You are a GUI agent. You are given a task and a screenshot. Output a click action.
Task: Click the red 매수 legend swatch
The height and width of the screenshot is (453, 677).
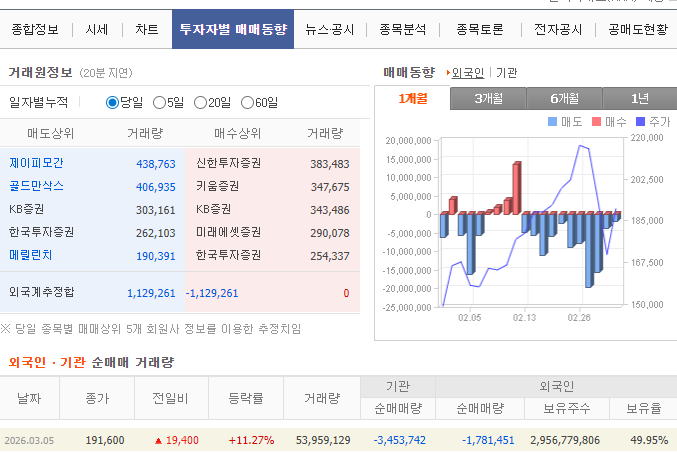click(596, 122)
